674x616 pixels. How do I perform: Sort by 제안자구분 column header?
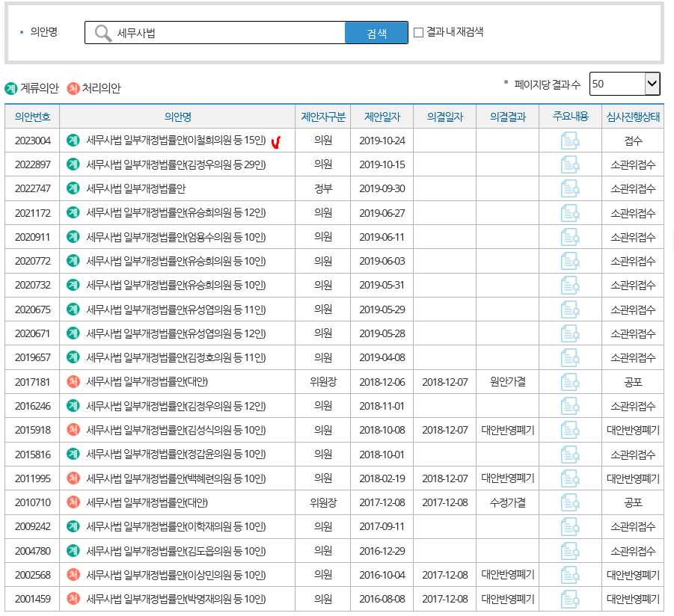click(x=323, y=117)
